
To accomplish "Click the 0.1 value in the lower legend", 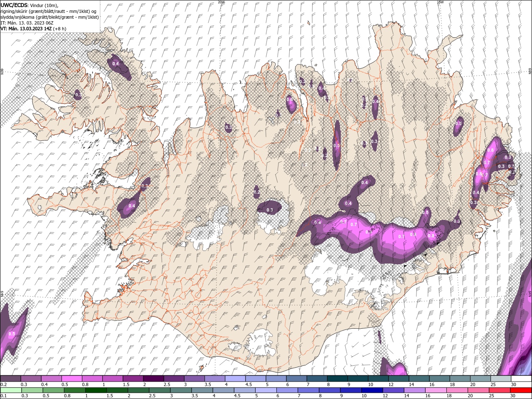I will [x=3, y=396].
